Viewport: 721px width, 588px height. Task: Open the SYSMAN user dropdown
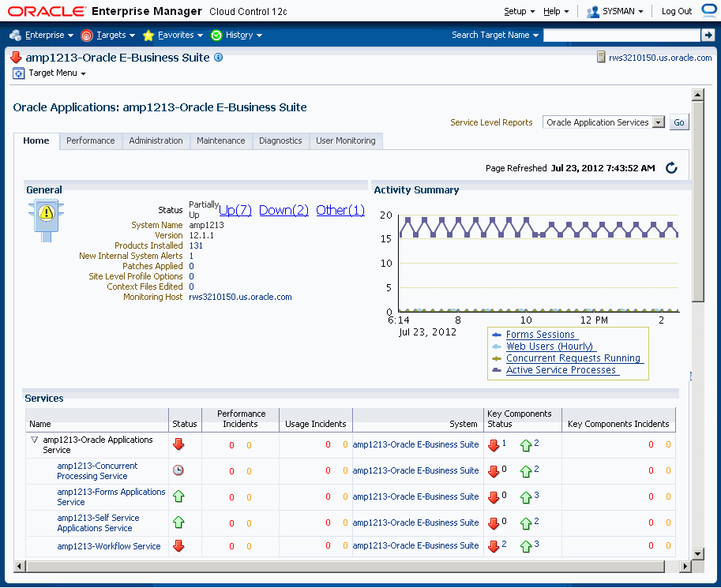pyautogui.click(x=622, y=12)
